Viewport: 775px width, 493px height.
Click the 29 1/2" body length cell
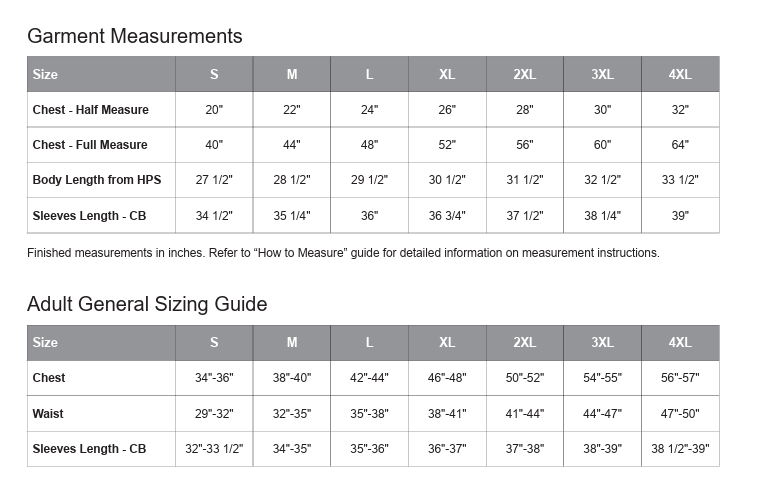[369, 180]
